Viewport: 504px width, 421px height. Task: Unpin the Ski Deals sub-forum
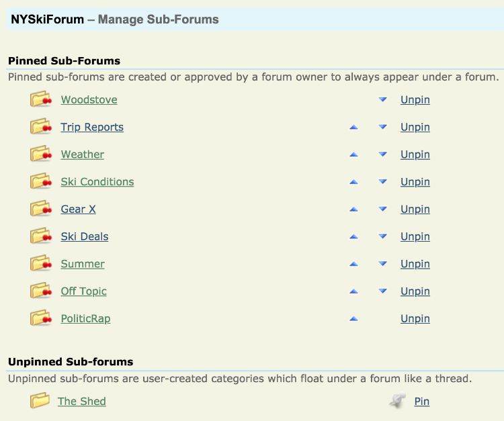[415, 237]
